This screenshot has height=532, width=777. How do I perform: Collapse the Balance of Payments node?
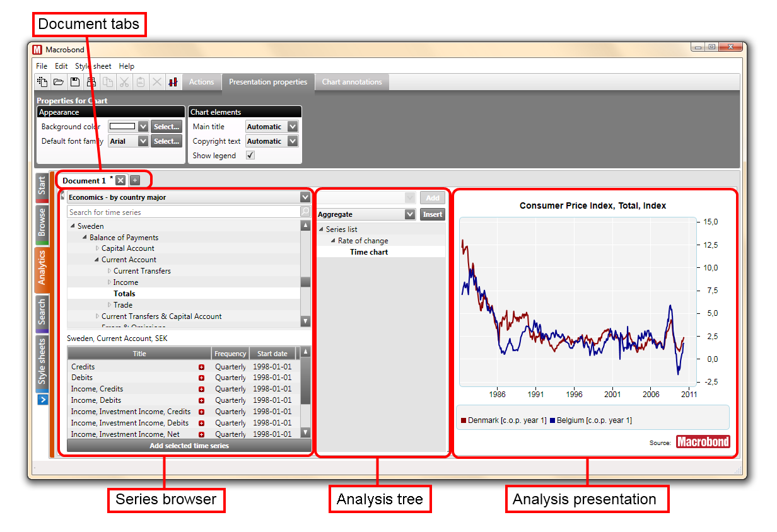click(85, 238)
